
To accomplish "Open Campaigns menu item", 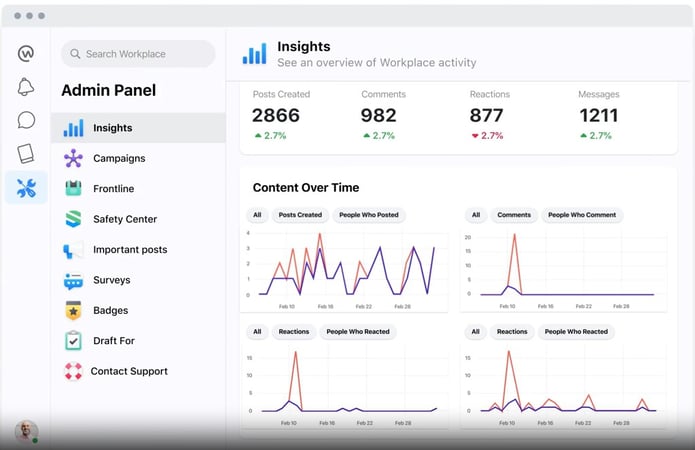I will click(138, 158).
